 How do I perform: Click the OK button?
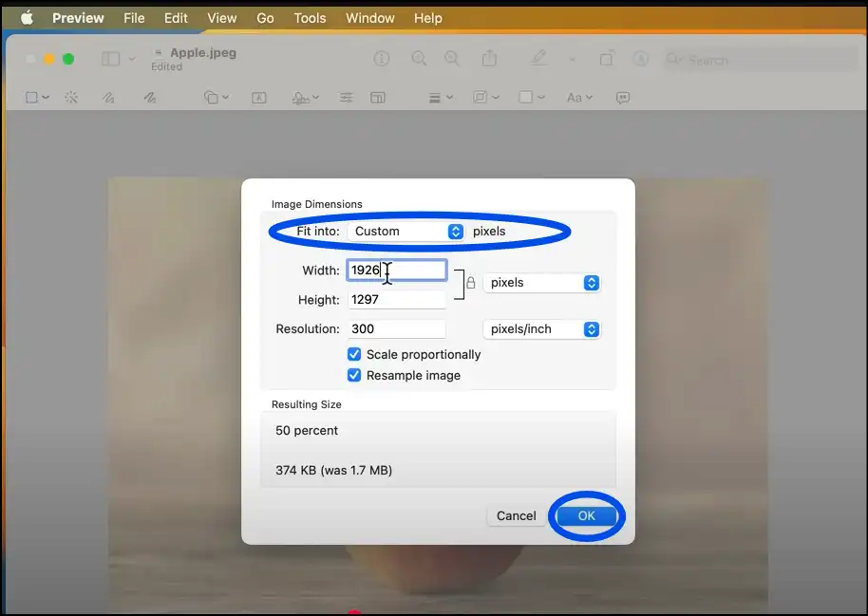point(586,515)
